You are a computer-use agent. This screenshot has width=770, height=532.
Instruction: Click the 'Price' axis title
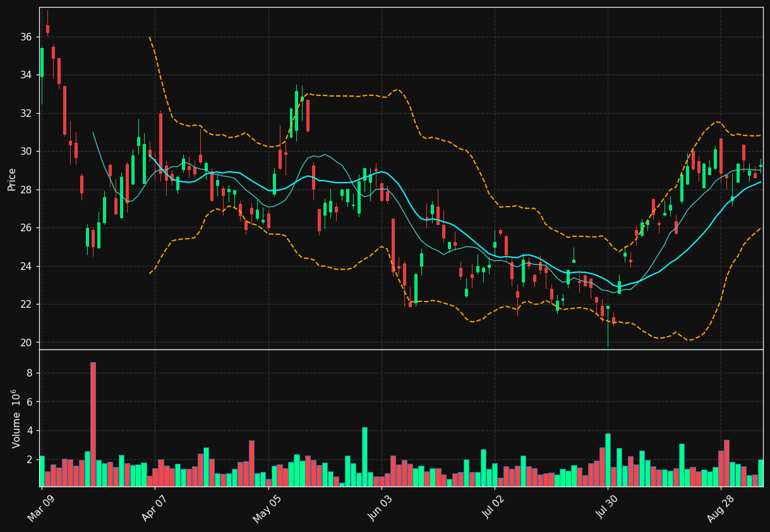click(x=12, y=179)
